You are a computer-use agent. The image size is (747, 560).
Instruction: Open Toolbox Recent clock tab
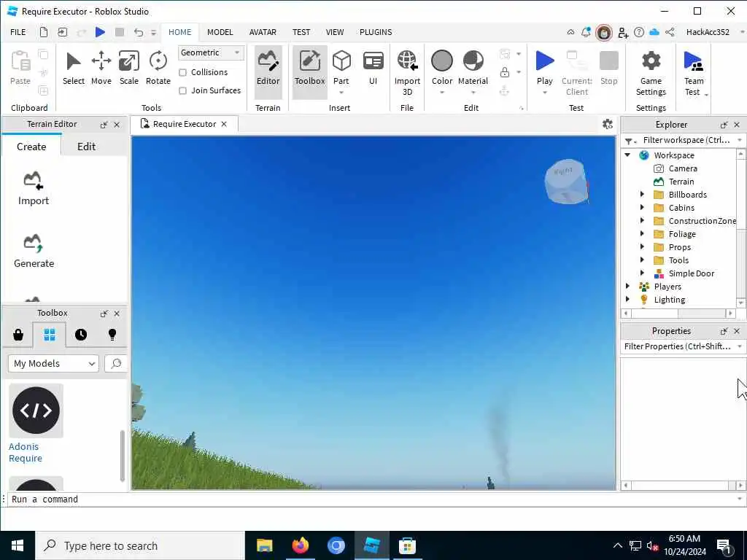click(81, 335)
